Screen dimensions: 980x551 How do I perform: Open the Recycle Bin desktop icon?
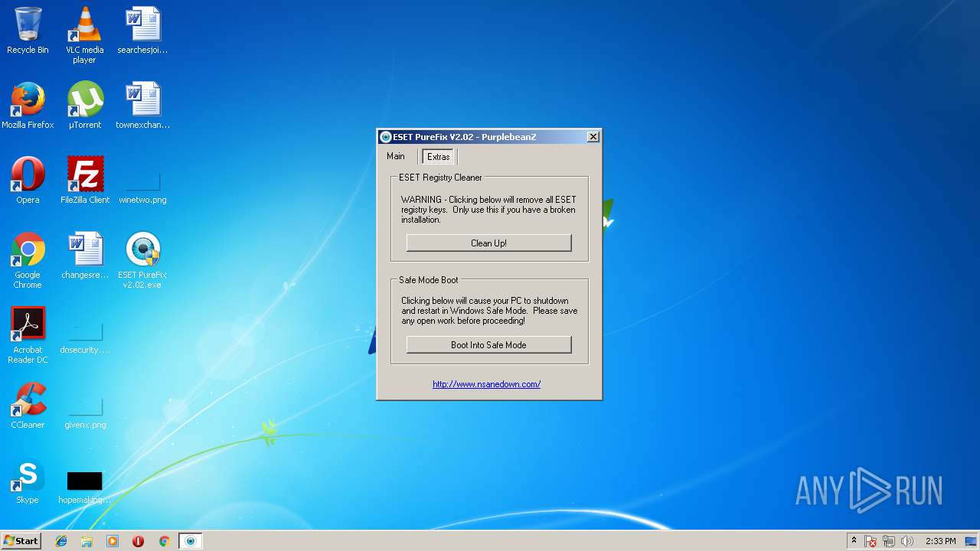pos(28,31)
